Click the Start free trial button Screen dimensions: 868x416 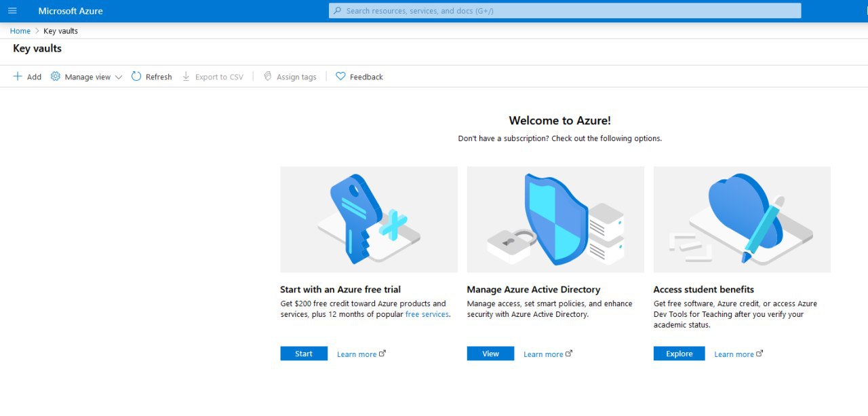click(x=304, y=354)
